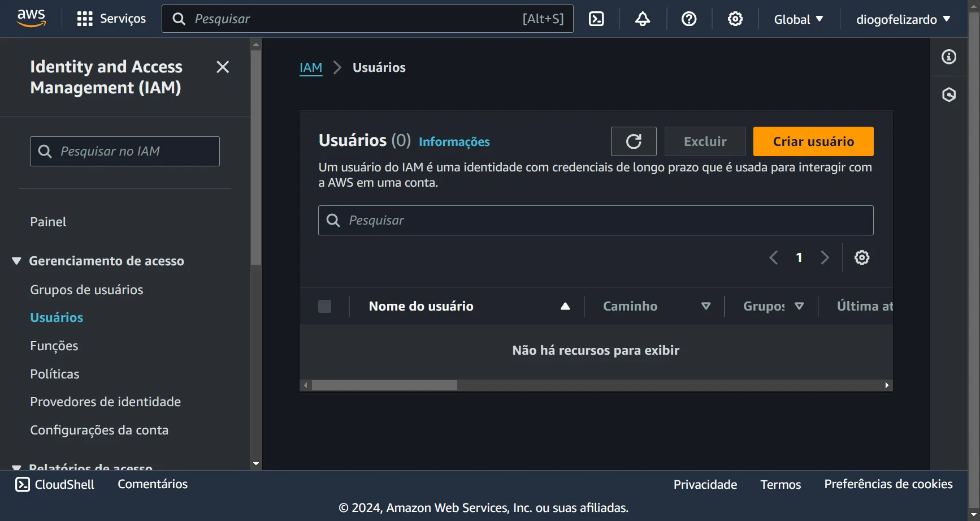Image resolution: width=980 pixels, height=521 pixels.
Task: Sort by Grupos column arrow
Action: tap(799, 306)
